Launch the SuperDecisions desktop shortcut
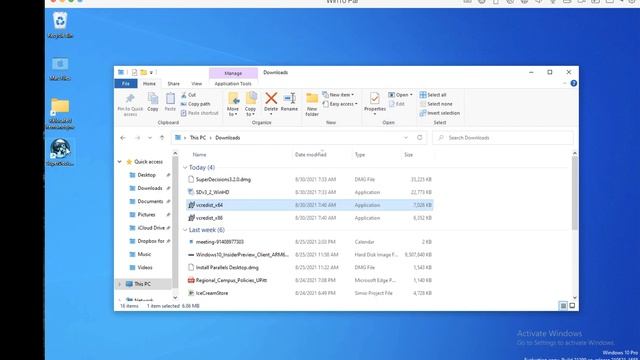Viewport: 640px width, 360px height. (x=60, y=152)
